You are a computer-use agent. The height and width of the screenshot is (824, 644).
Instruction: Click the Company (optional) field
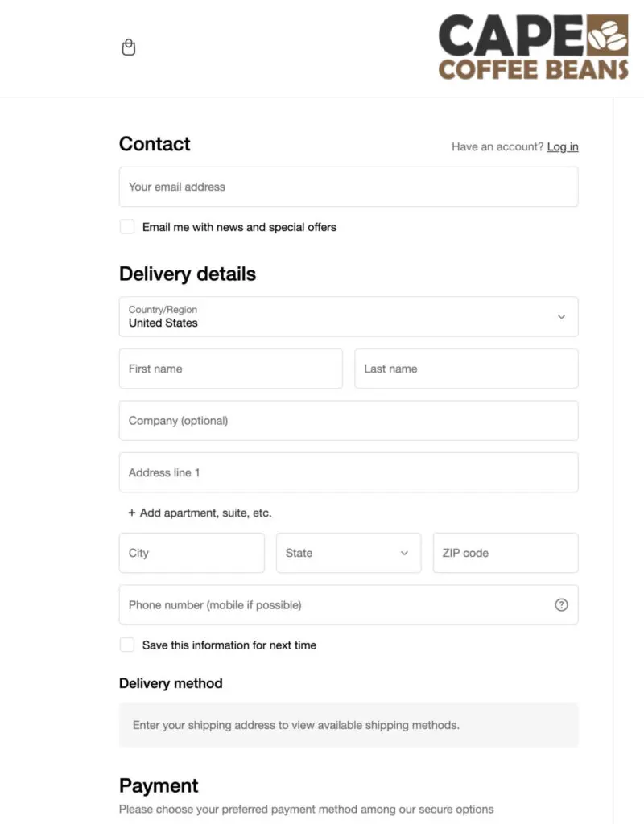348,421
